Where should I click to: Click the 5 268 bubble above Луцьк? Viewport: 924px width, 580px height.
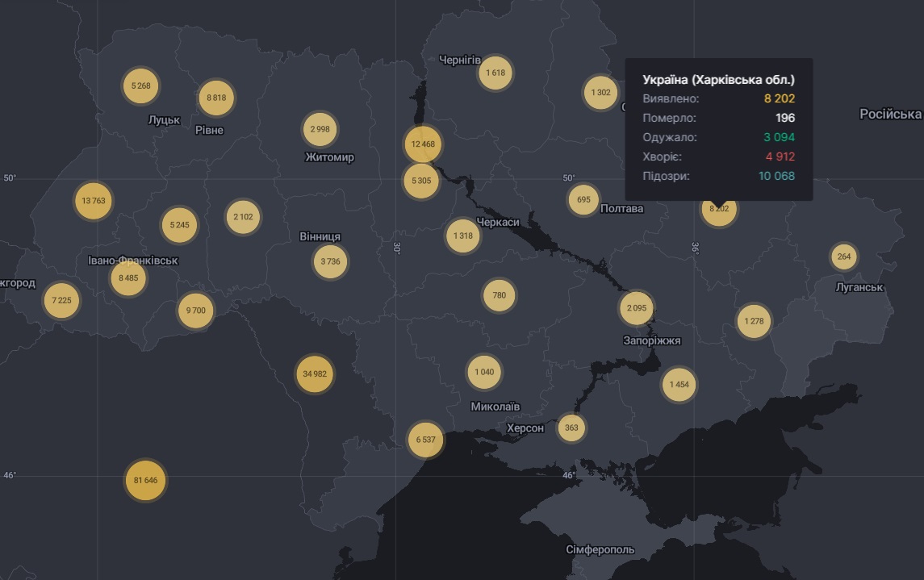pos(141,86)
